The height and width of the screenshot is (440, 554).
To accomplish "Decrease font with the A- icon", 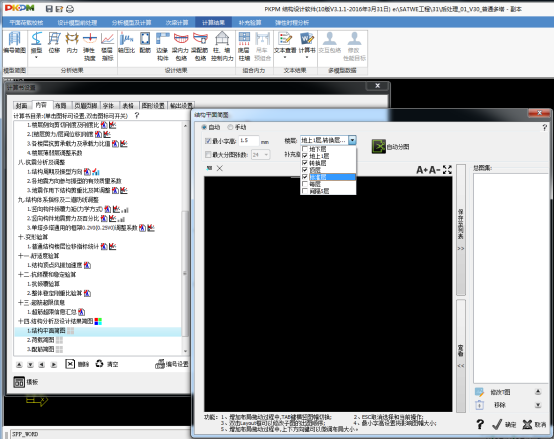I will (435, 170).
